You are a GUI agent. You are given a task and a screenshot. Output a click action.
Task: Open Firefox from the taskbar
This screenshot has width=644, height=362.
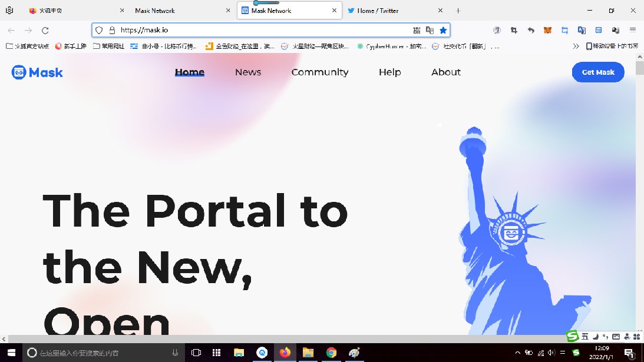285,353
